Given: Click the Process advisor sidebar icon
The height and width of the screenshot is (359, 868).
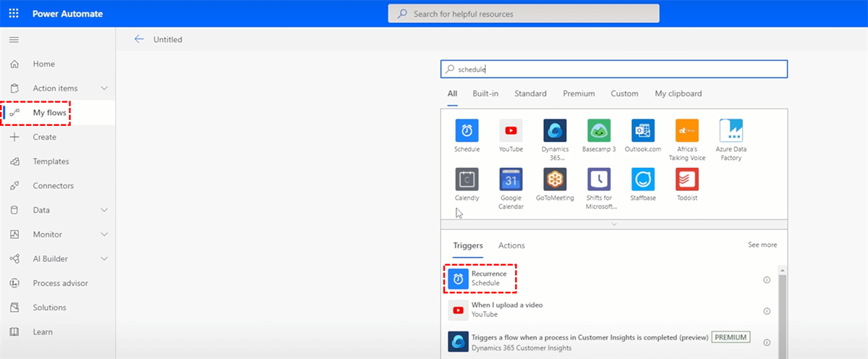Looking at the screenshot, I should [x=14, y=283].
